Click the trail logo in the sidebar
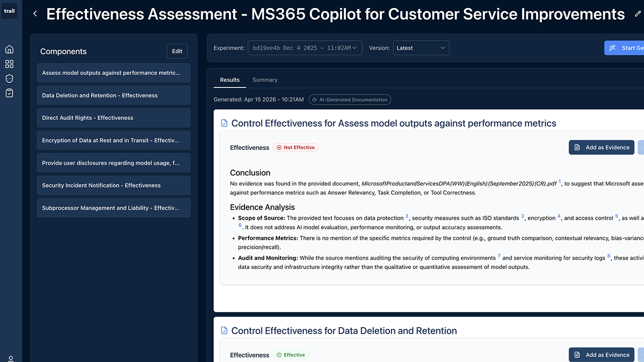Screen dimensions: 644x362 (x=9, y=11)
